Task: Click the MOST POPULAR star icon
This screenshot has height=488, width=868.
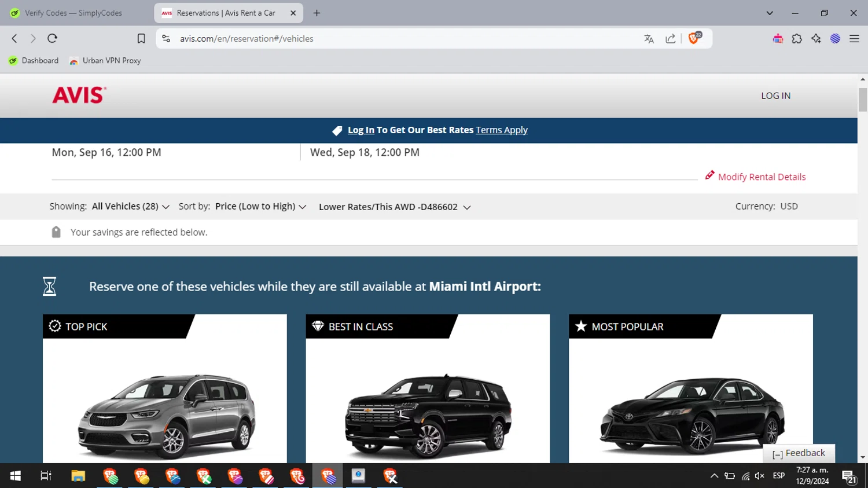Action: [581, 326]
